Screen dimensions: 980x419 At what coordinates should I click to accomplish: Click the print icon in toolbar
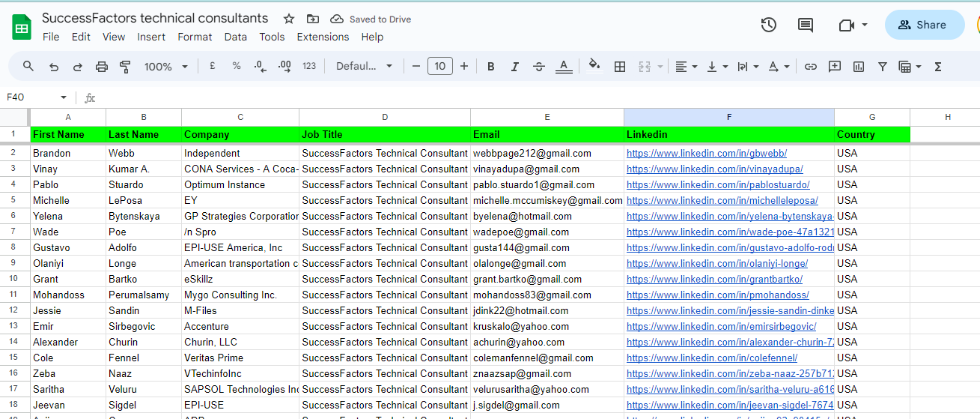pyautogui.click(x=102, y=67)
